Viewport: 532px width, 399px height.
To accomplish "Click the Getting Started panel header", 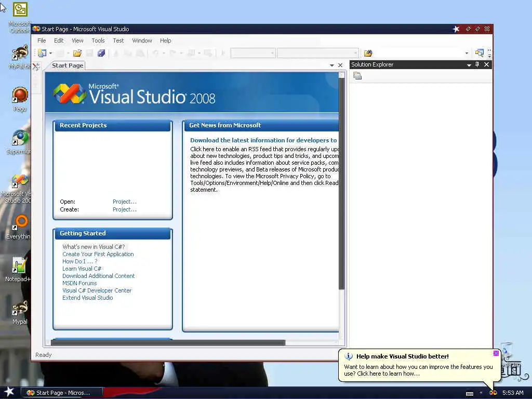I will 112,233.
